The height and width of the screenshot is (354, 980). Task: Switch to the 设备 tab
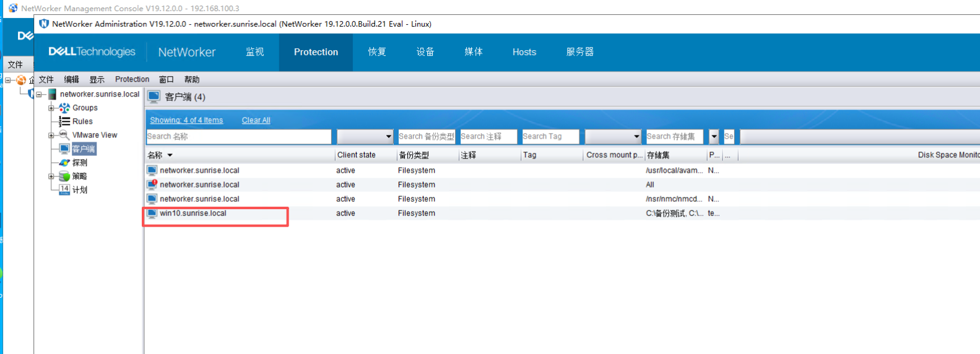[x=425, y=52]
